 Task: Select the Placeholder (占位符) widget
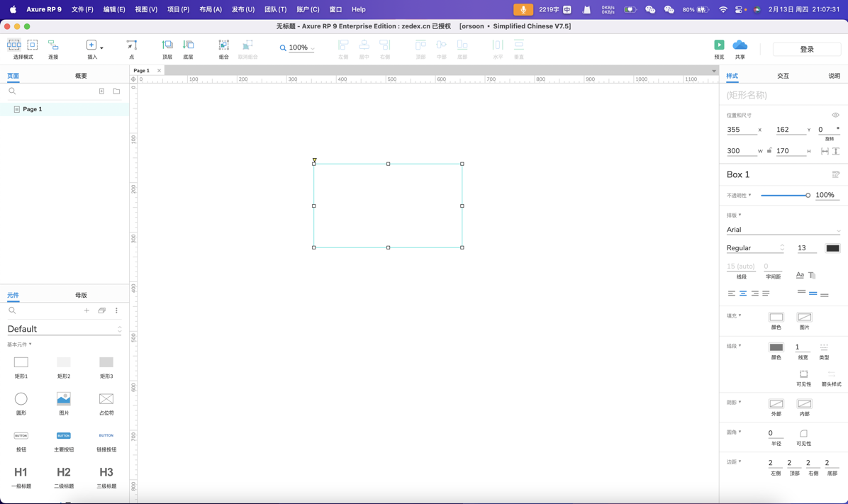pyautogui.click(x=106, y=399)
